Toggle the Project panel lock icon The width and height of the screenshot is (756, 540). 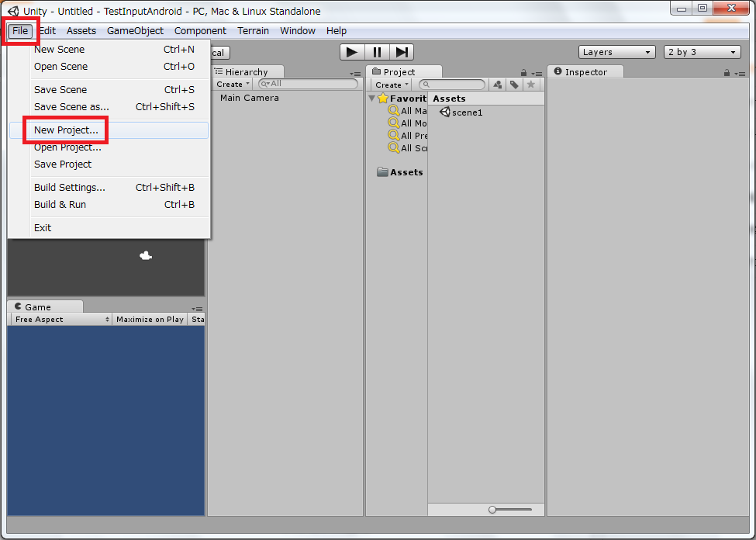[523, 73]
